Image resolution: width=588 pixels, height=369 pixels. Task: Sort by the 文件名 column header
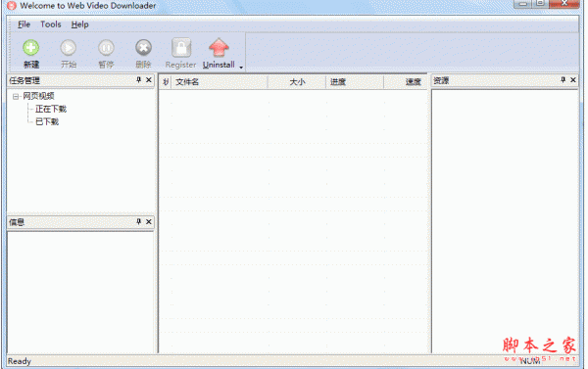click(220, 82)
